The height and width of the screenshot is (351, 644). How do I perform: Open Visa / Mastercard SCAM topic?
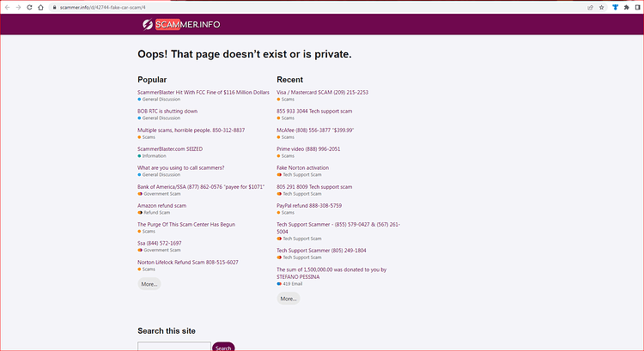point(322,93)
